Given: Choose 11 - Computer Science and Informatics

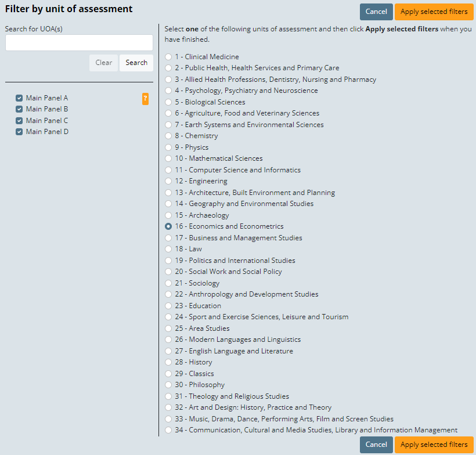Looking at the screenshot, I should coord(168,170).
